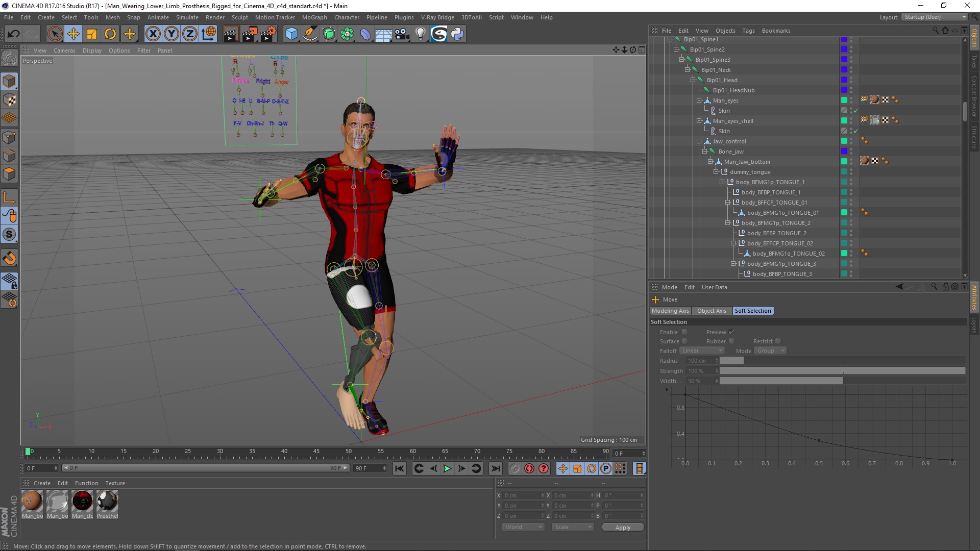Toggle the Enable checkbox for Soft Selection
Image resolution: width=980 pixels, height=551 pixels.
(x=684, y=332)
